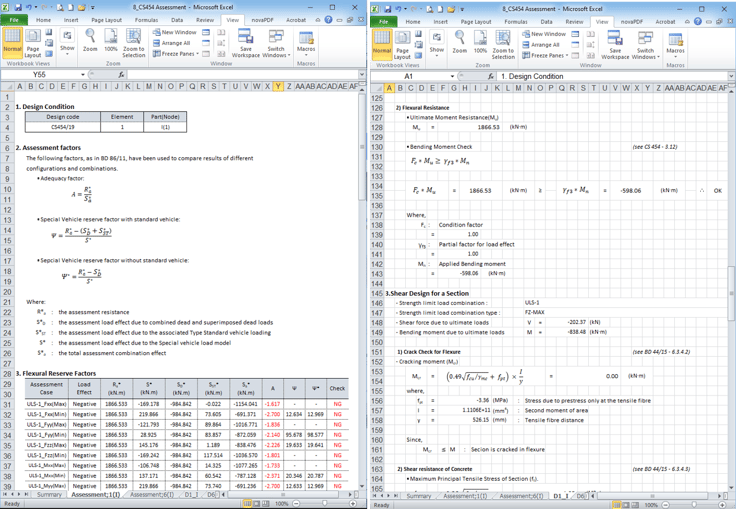Open Switch Windows dropdown in left window
This screenshot has height=509, width=736.
click(x=276, y=43)
